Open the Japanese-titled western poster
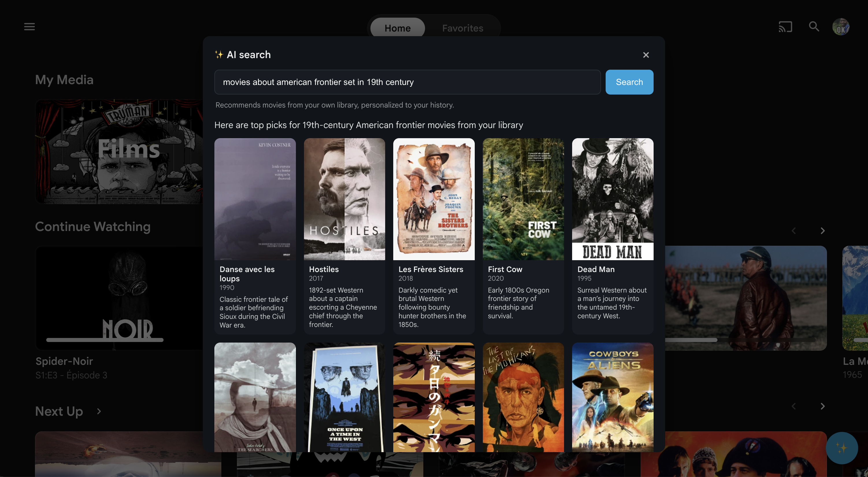This screenshot has height=477, width=868. pos(434,397)
